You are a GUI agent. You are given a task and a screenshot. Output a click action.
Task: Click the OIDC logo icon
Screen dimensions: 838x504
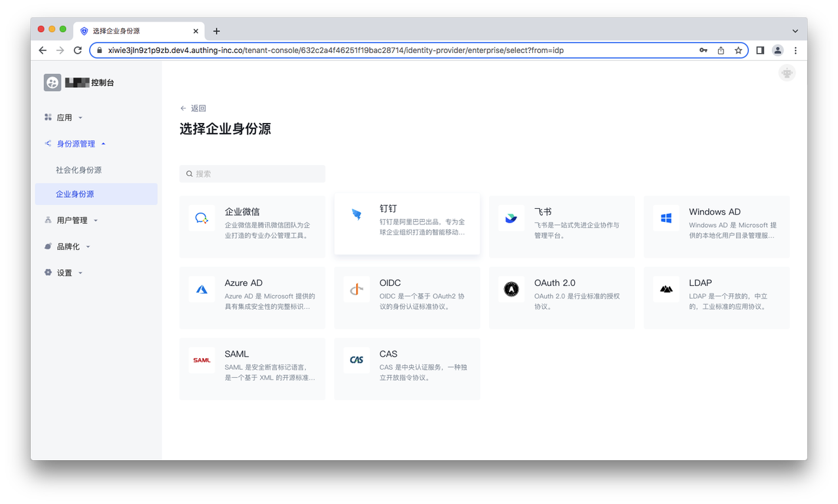356,289
